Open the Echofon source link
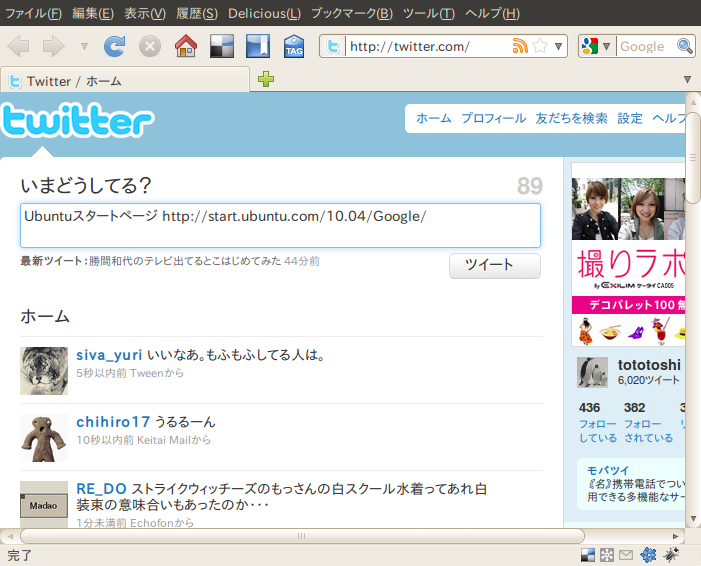 click(152, 523)
